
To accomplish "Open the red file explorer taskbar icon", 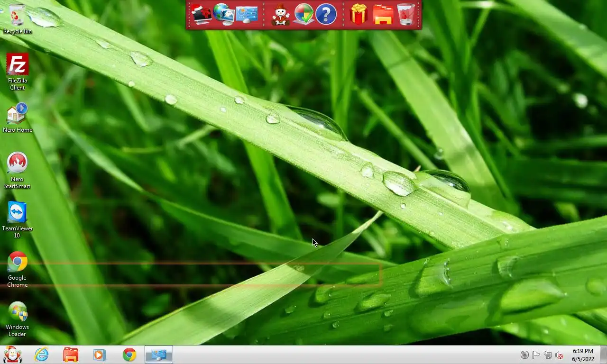I will click(71, 355).
